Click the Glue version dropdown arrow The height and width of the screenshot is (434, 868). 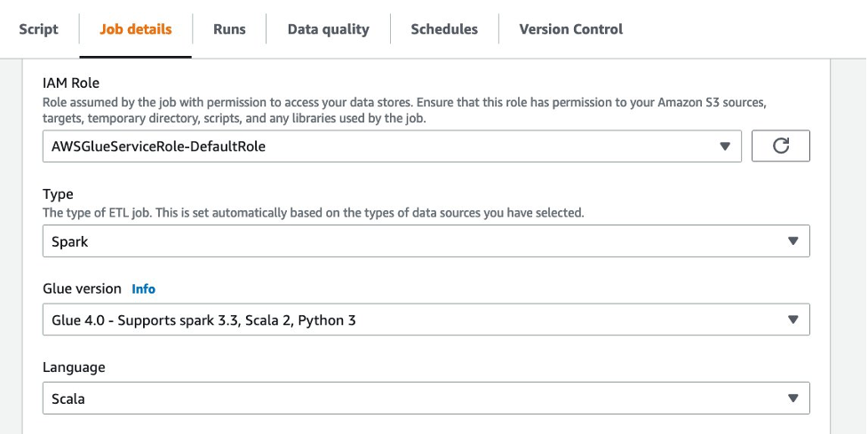(792, 320)
